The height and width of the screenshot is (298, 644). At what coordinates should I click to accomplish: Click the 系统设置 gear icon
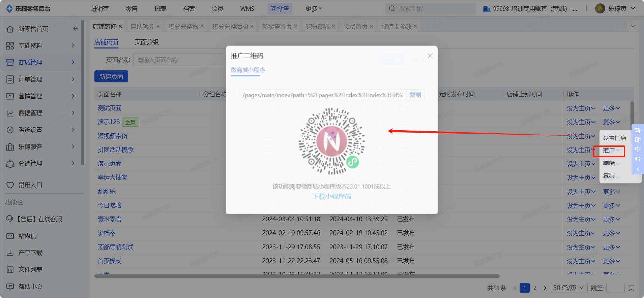point(10,130)
